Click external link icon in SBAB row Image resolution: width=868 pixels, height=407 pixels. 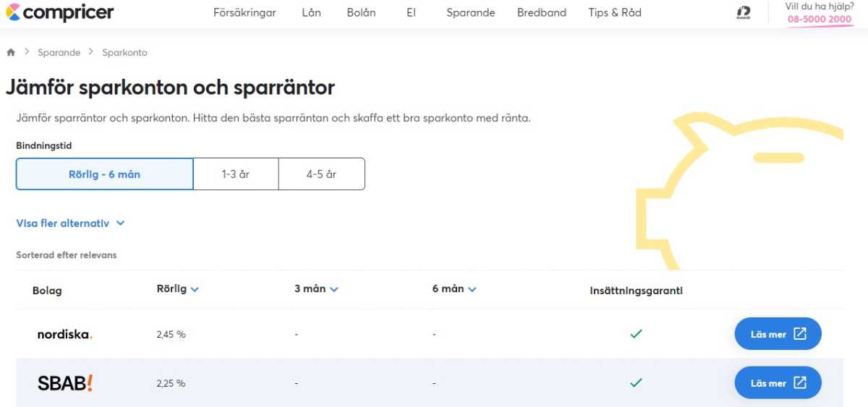click(800, 383)
